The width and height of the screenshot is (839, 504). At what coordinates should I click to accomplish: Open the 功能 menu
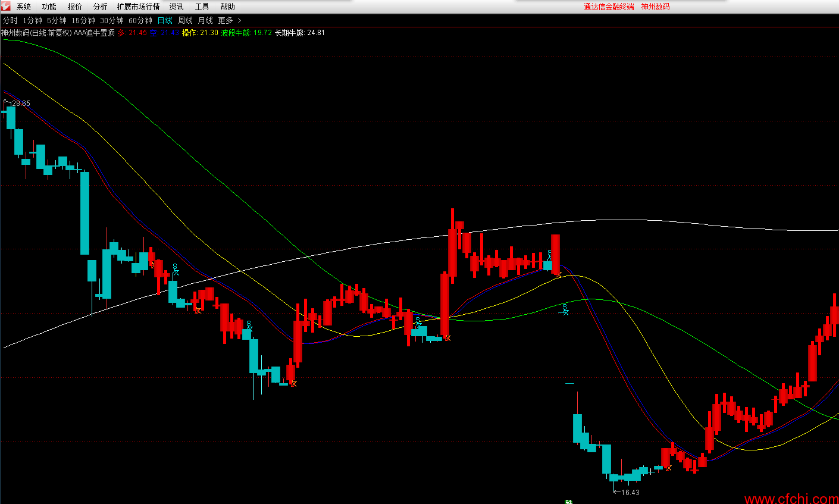point(49,7)
